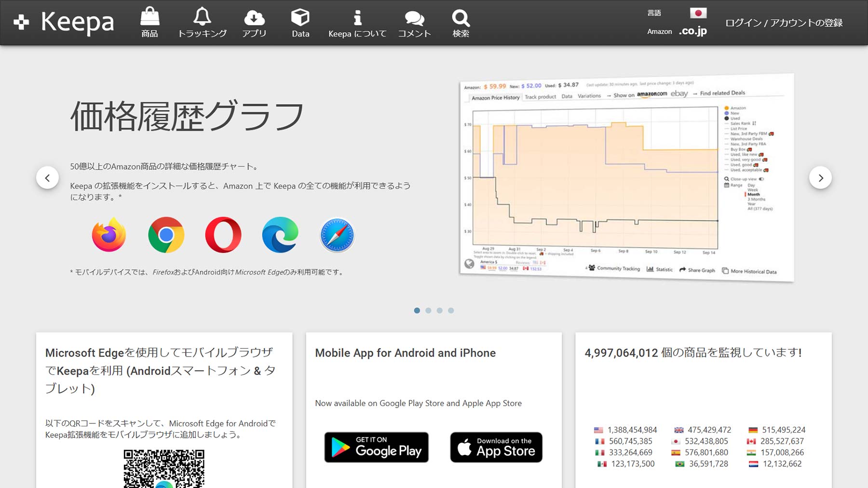Click ログイン / アカウントの登録 link
868x488 pixels.
click(784, 23)
